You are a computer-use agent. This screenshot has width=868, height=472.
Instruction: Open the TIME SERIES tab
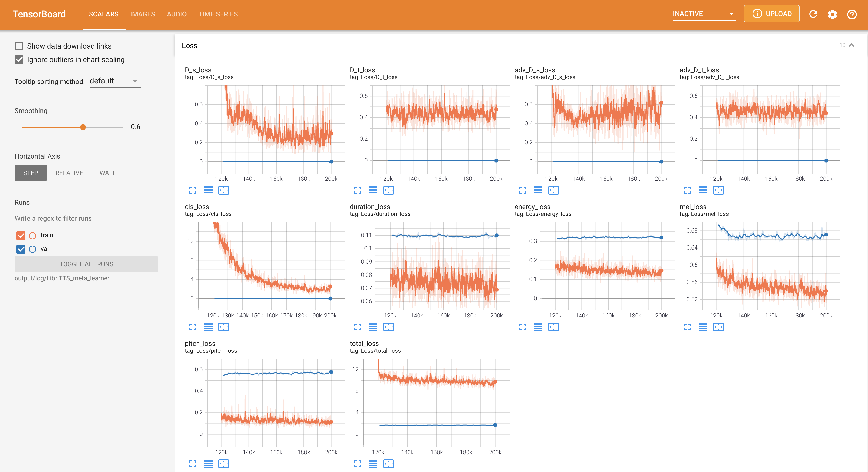[218, 14]
